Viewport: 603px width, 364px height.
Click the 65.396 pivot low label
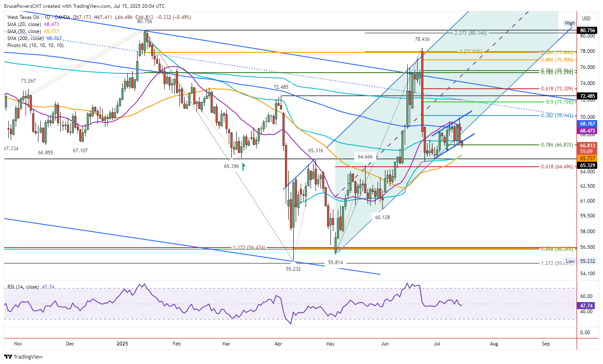tap(231, 166)
